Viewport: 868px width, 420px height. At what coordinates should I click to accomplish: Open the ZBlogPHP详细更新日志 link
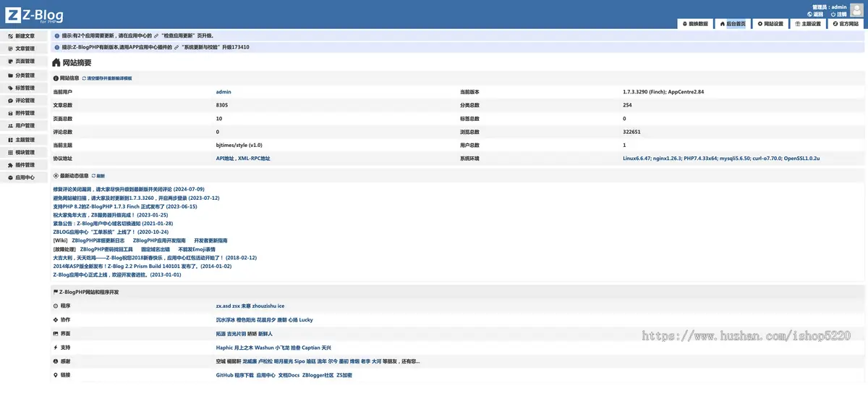pos(98,240)
